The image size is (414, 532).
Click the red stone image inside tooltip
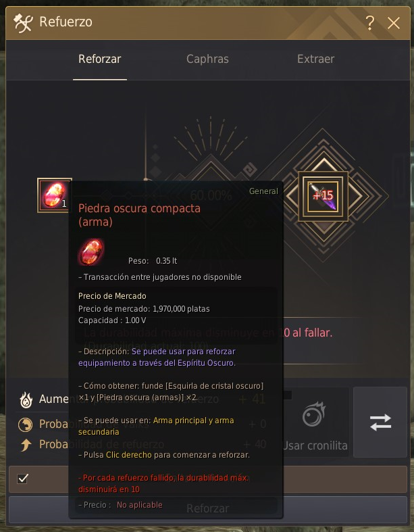coord(91,251)
